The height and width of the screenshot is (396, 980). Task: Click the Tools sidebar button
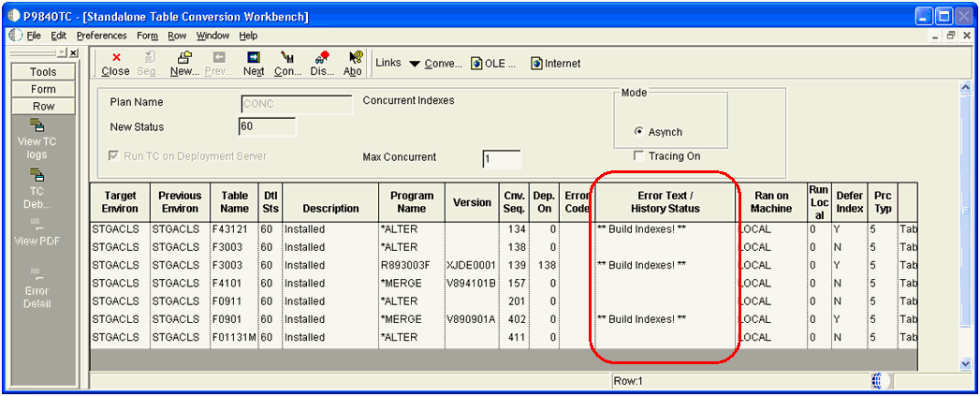click(43, 72)
